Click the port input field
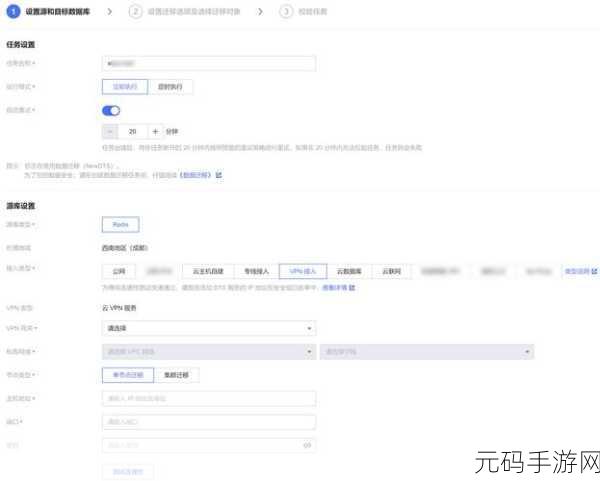This screenshot has width=600, height=481. coord(209,422)
